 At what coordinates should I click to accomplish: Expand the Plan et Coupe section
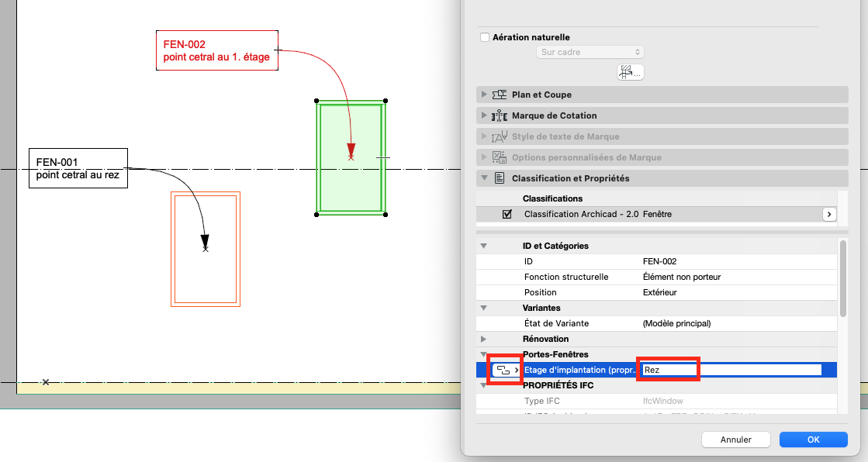pos(484,95)
